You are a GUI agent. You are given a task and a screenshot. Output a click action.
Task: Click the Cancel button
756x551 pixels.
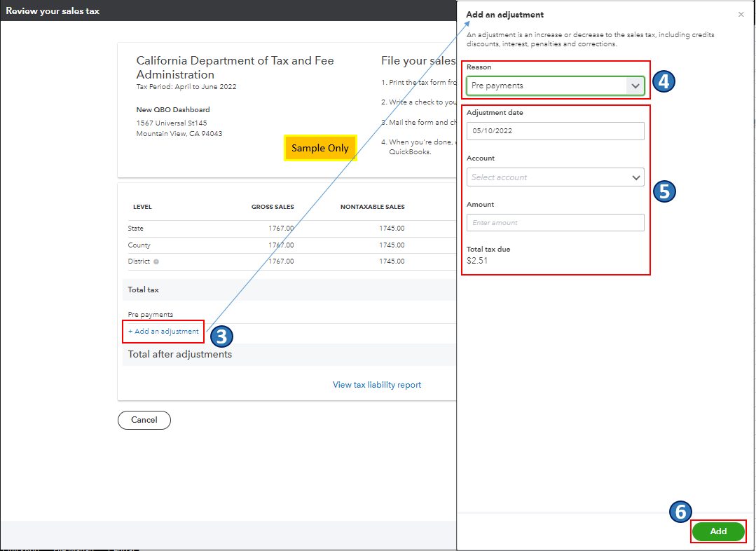[144, 420]
